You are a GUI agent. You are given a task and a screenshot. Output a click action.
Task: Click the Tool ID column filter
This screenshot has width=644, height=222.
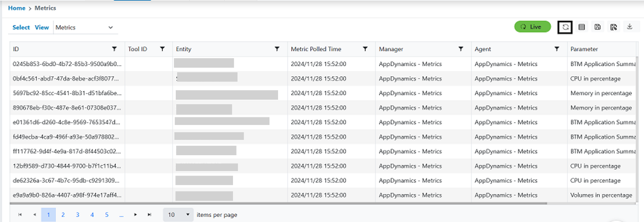162,49
